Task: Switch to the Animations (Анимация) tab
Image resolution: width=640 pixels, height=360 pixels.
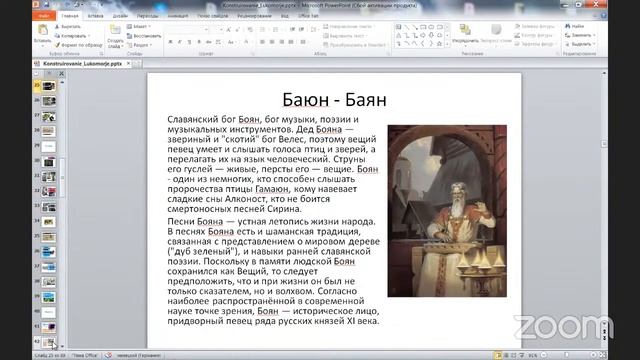Action: click(178, 16)
